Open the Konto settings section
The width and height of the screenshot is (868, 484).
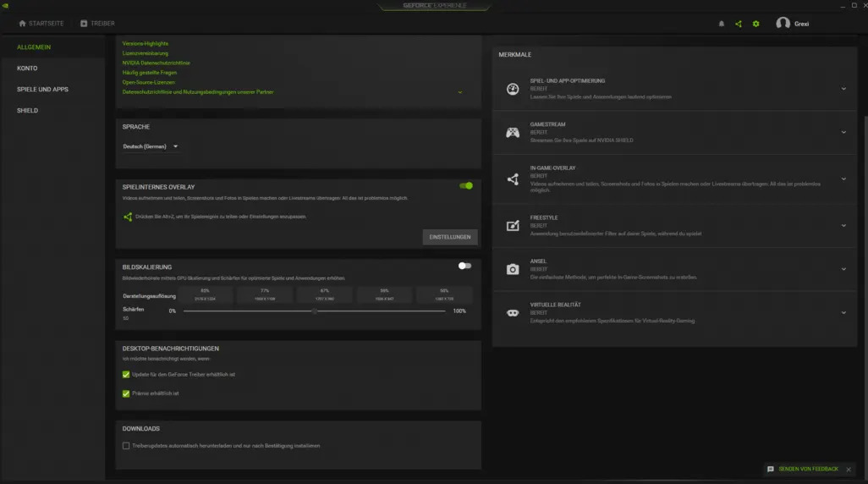(x=27, y=68)
